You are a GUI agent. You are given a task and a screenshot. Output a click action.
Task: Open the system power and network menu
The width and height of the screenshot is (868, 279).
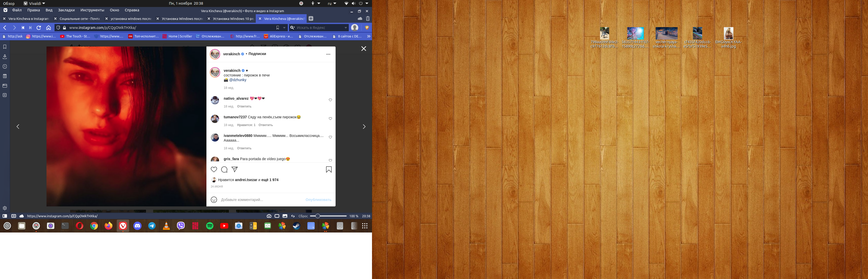point(356,3)
